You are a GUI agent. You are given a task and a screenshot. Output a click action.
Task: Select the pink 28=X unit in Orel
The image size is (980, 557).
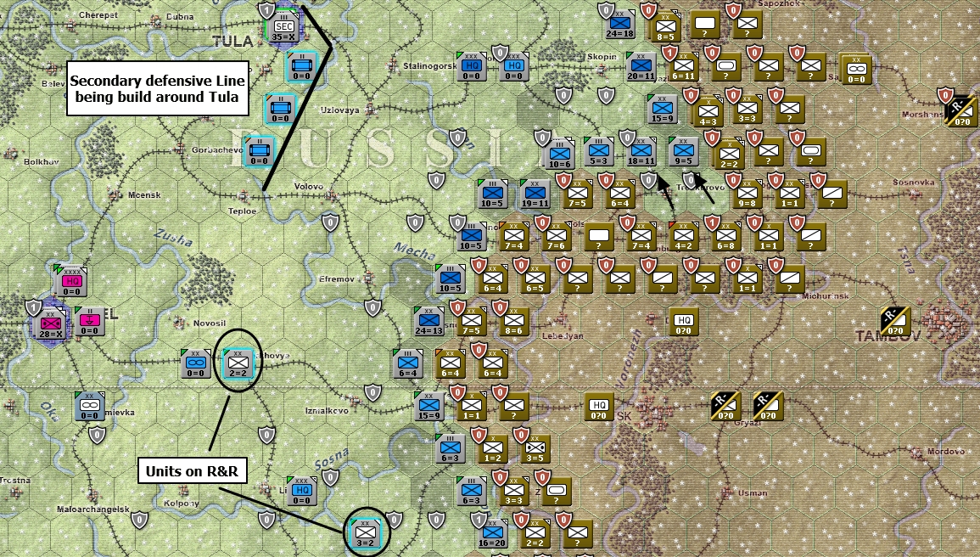pos(50,325)
